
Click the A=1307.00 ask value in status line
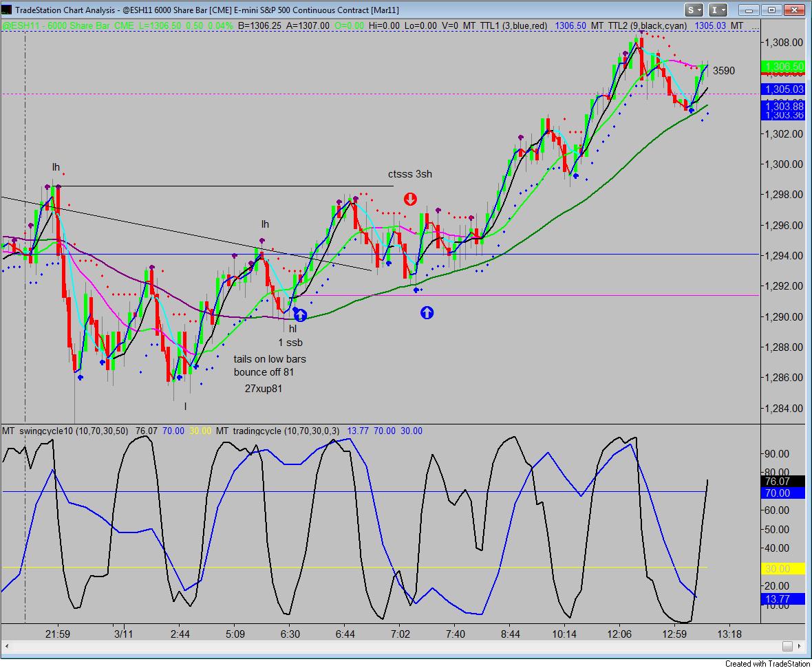[x=307, y=25]
